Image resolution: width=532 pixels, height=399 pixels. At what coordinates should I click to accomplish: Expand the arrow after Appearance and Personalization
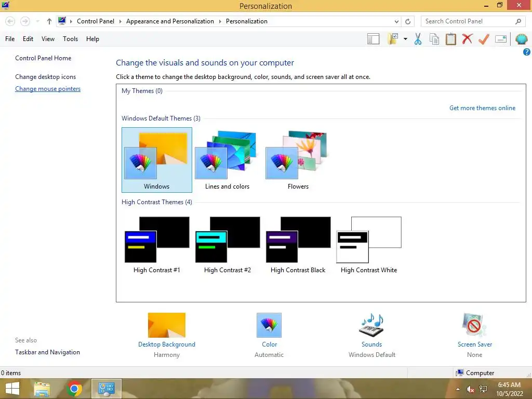click(220, 21)
